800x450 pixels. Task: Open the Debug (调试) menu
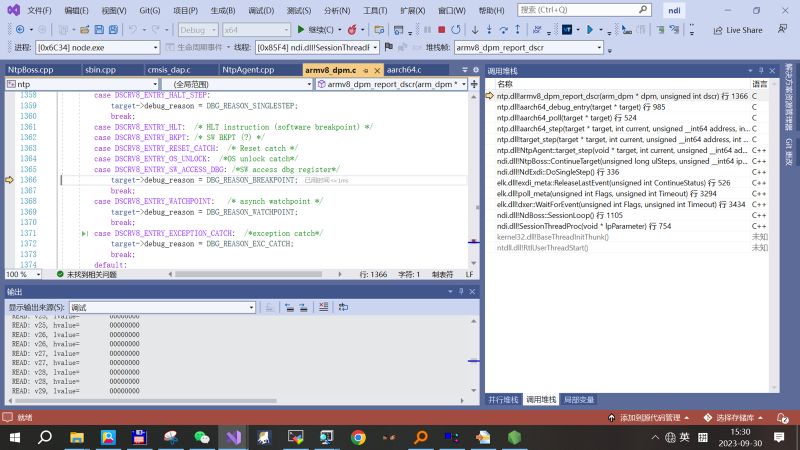261,10
